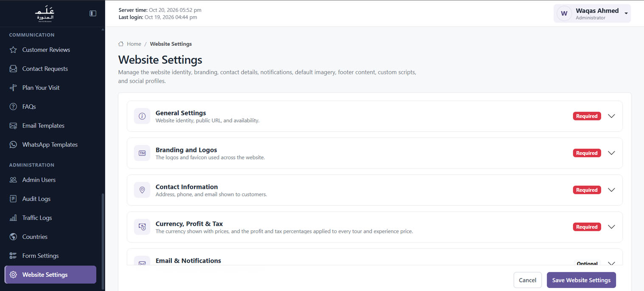Click the Required badge on Currency, Profit & Tax
The height and width of the screenshot is (291, 644).
pos(587,227)
